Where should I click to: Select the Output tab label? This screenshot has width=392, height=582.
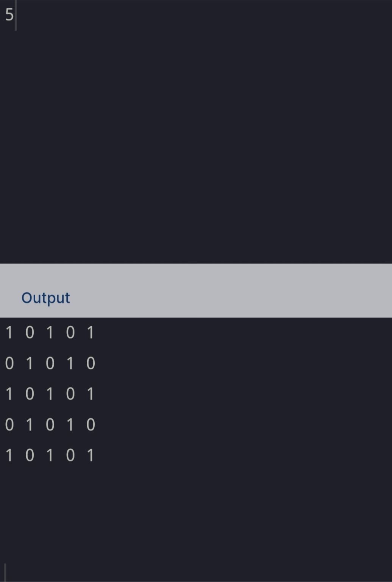click(45, 298)
